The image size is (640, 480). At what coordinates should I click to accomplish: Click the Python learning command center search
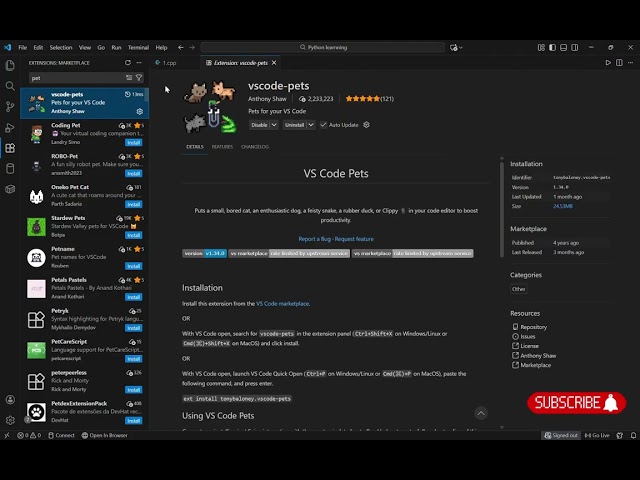coord(323,47)
